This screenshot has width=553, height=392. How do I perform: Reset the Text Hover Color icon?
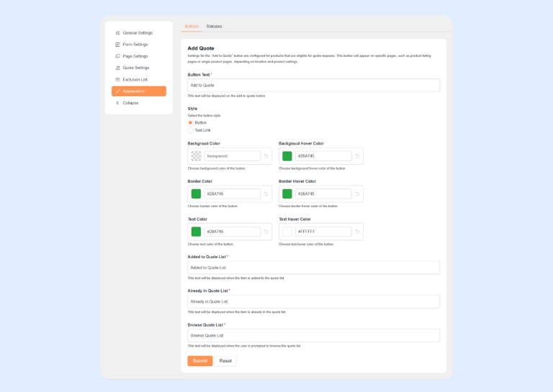(357, 232)
